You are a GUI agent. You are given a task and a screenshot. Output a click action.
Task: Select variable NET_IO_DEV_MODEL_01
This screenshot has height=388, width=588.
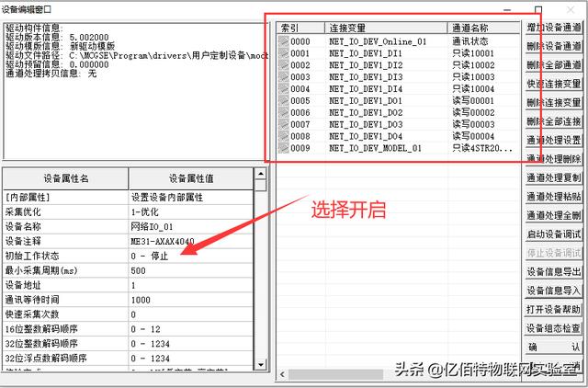[375, 148]
